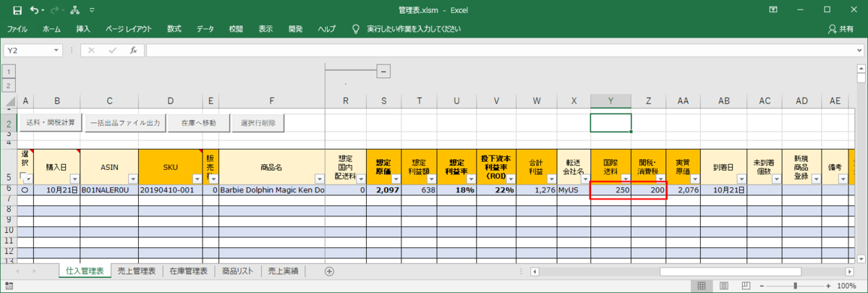868x293 pixels.
Task: Click the 一括出品ファイル出力 button
Action: [x=126, y=123]
